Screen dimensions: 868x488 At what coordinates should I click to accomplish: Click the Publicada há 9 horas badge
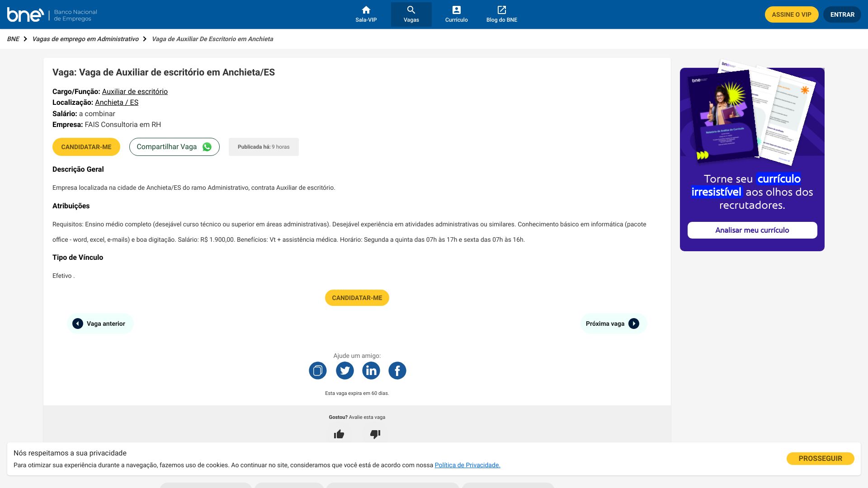pos(264,147)
